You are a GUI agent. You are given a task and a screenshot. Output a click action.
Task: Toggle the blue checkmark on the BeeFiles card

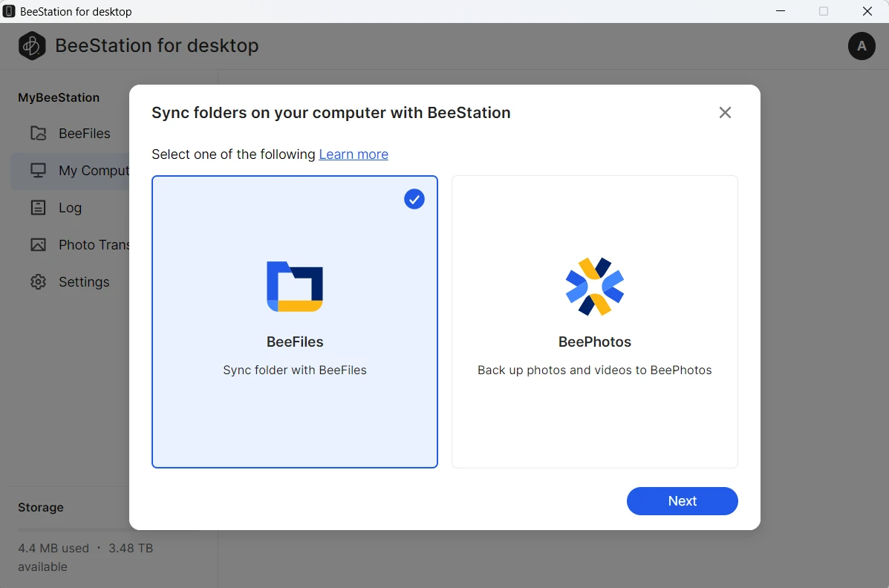414,199
